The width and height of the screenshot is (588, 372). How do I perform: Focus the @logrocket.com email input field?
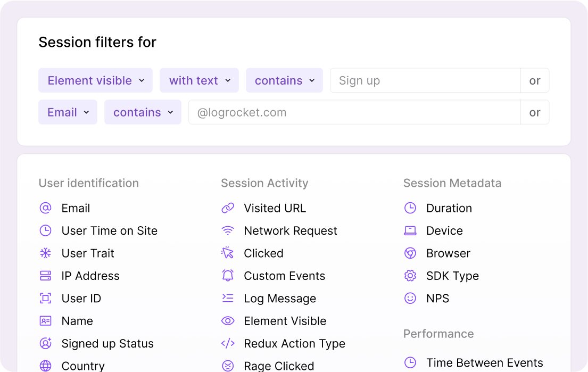click(x=354, y=112)
